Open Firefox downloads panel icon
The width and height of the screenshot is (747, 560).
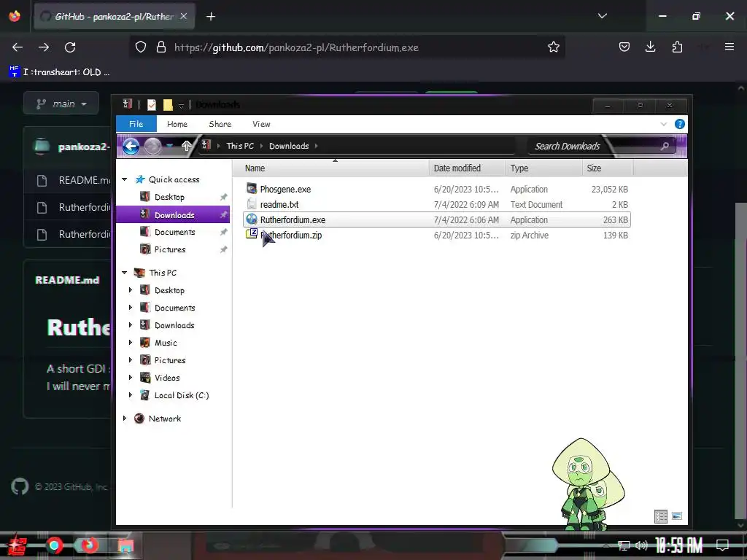point(650,47)
